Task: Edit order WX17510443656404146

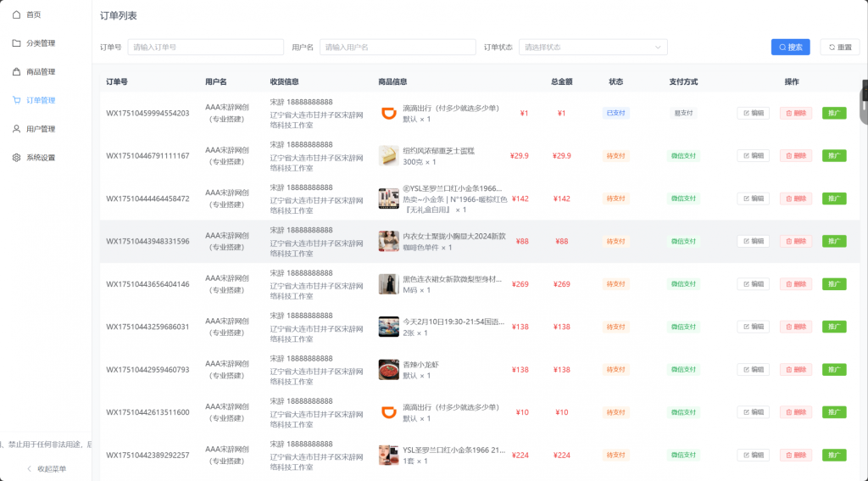Action: [753, 283]
